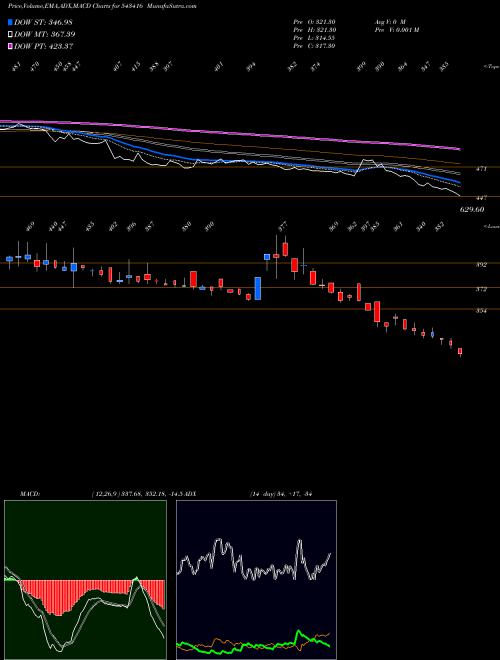
Task: Click the chart title mentioning MunafaSutra.com
Action: coord(102,6)
